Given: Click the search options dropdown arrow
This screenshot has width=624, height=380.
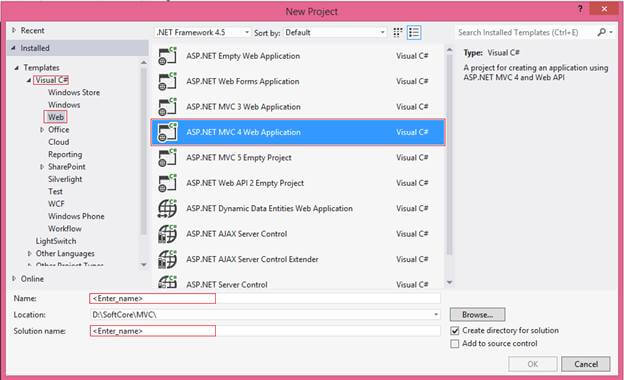Looking at the screenshot, I should 611,32.
